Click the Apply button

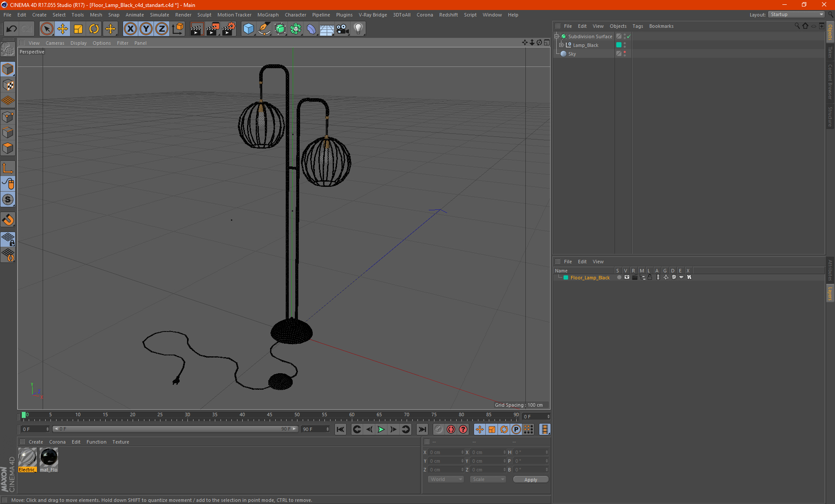pyautogui.click(x=531, y=480)
